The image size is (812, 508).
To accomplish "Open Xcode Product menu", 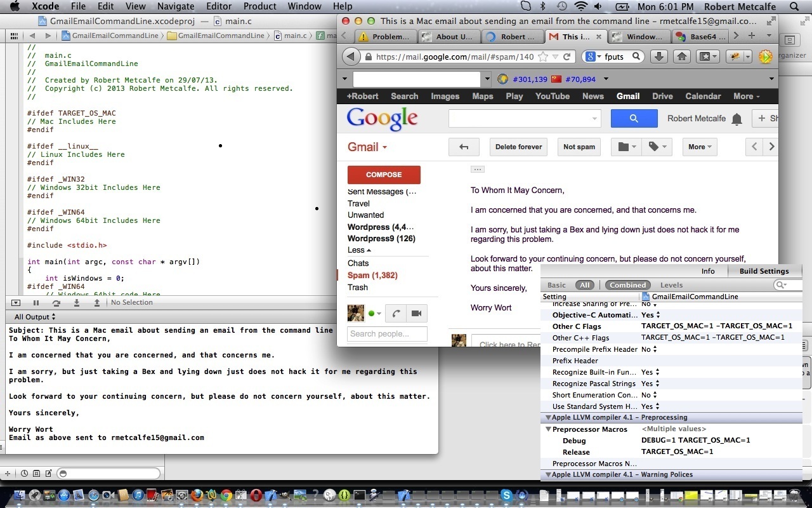I will (x=260, y=6).
